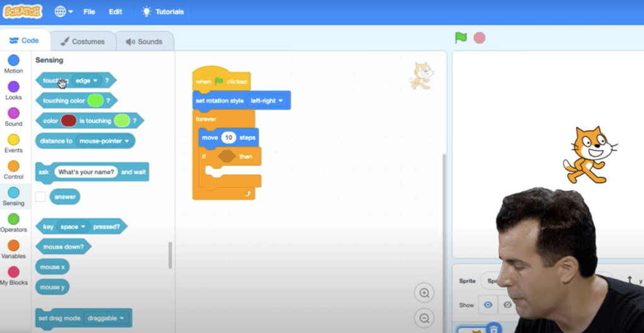Pick the green swatch in touching color block
Screen dimensions: 644x333
coord(95,100)
